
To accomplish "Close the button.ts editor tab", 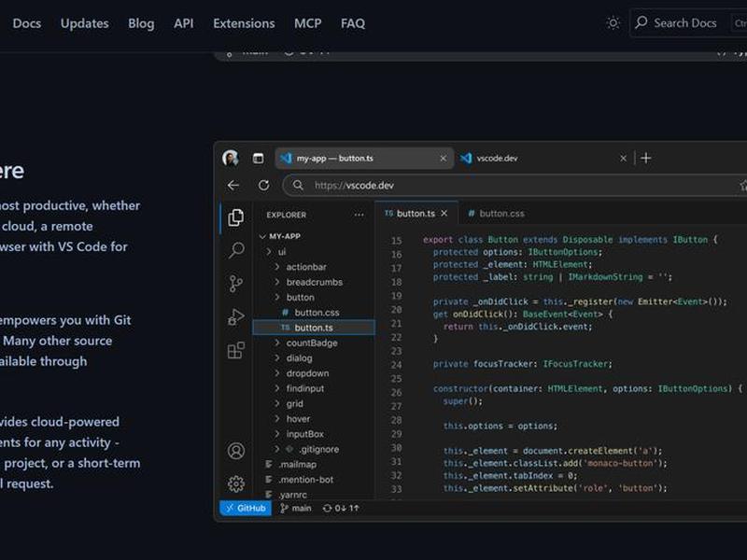I will coord(444,214).
